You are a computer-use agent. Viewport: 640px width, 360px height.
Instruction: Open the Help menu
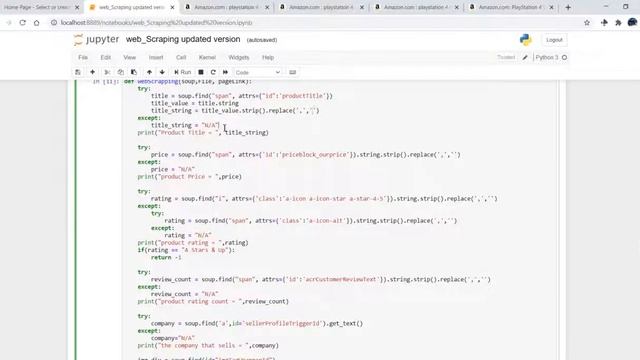tap(268, 58)
